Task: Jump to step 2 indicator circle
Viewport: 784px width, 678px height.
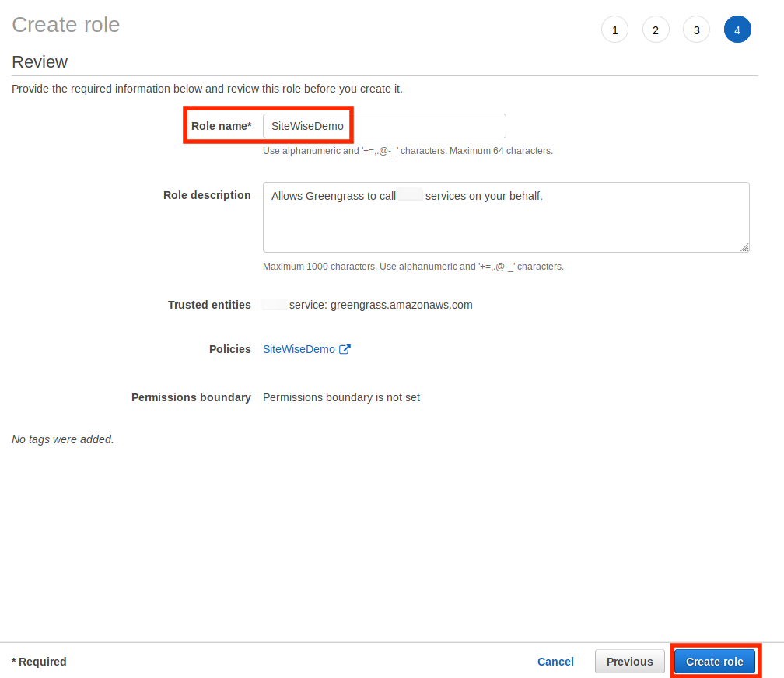Action: pos(656,30)
